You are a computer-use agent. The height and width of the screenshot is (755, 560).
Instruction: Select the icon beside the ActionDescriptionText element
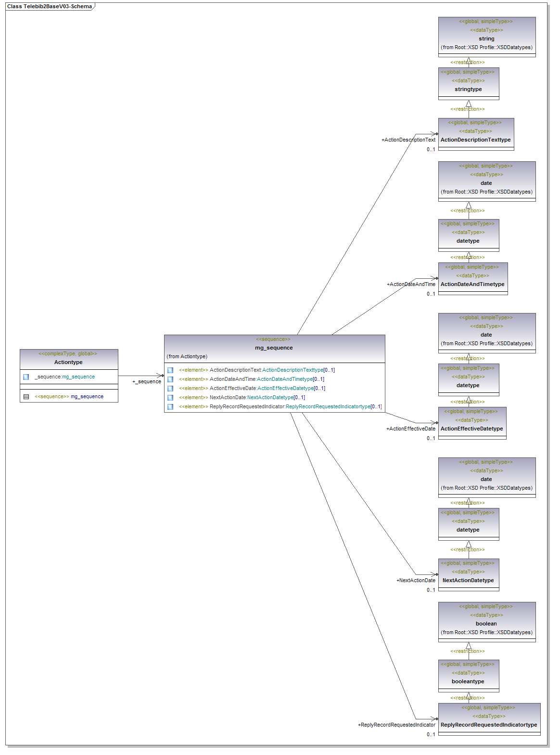[170, 370]
